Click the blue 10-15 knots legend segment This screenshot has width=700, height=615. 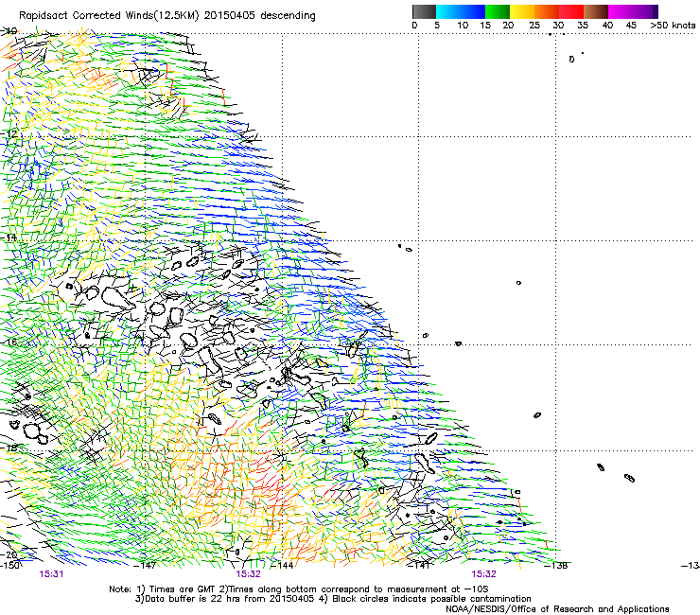tap(473, 11)
